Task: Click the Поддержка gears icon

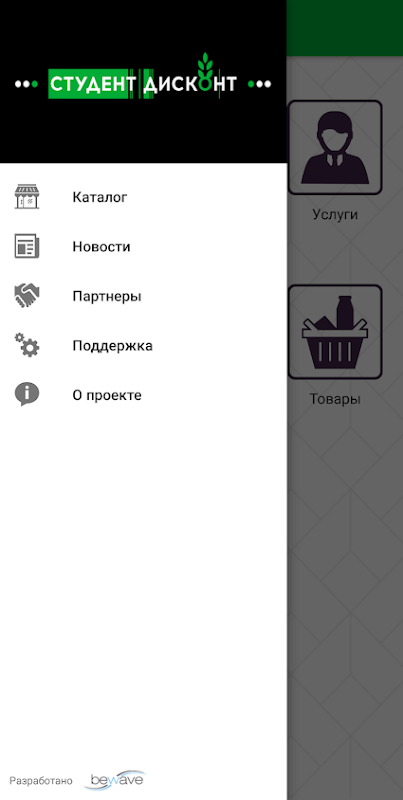Action: (27, 345)
